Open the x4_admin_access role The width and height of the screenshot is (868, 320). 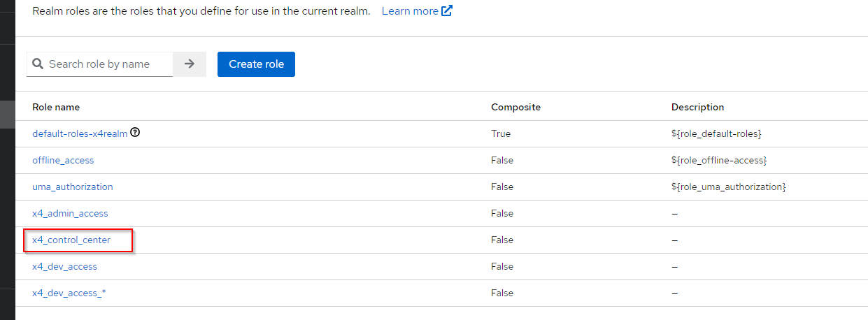[x=70, y=213]
